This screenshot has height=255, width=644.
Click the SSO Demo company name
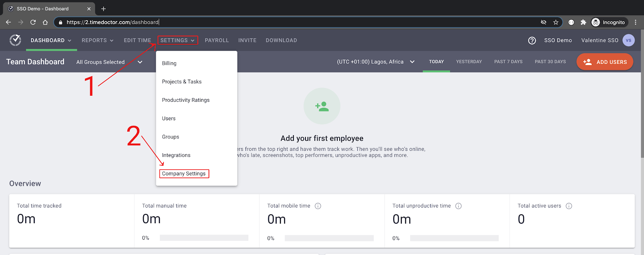(558, 40)
